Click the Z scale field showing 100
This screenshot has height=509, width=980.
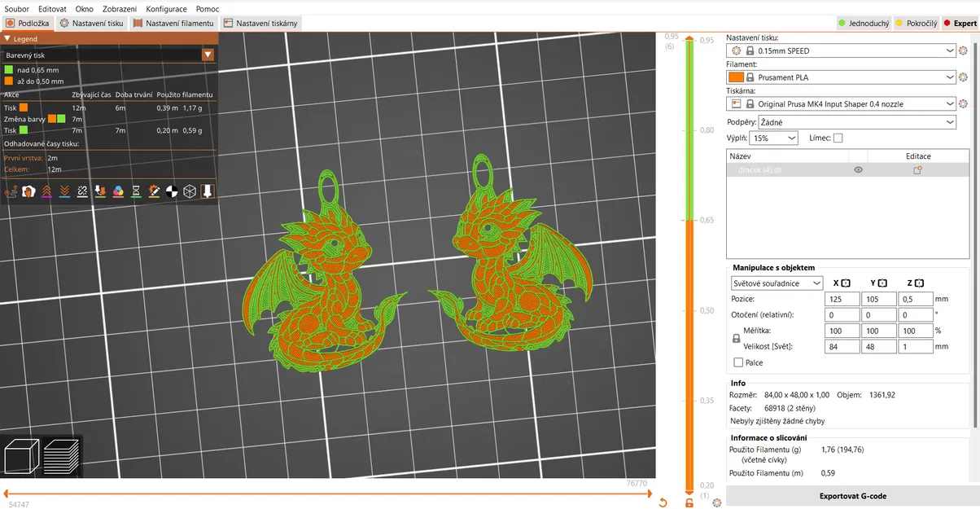coord(916,331)
